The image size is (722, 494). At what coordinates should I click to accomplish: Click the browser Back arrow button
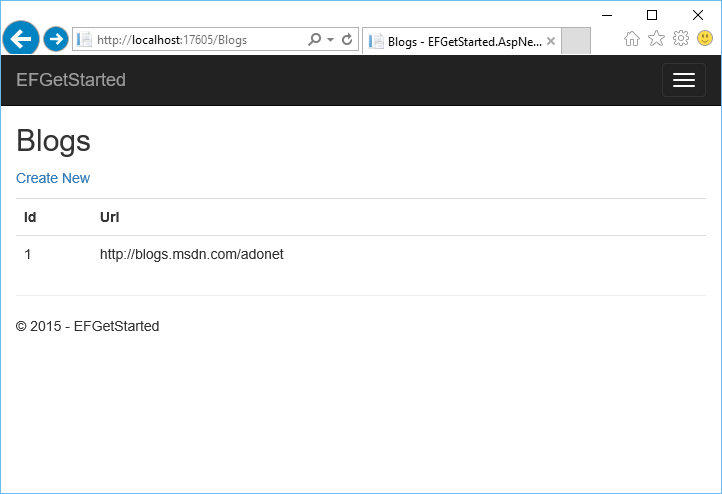21,39
